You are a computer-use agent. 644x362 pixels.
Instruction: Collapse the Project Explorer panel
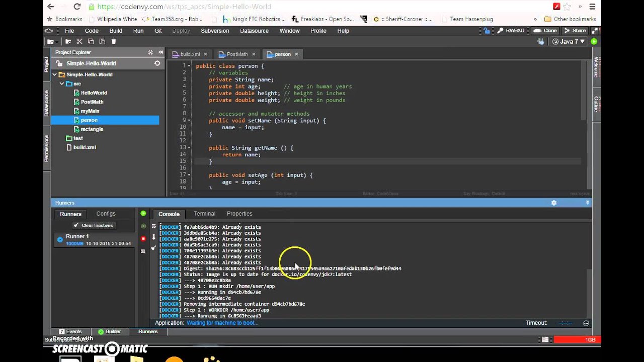point(161,52)
